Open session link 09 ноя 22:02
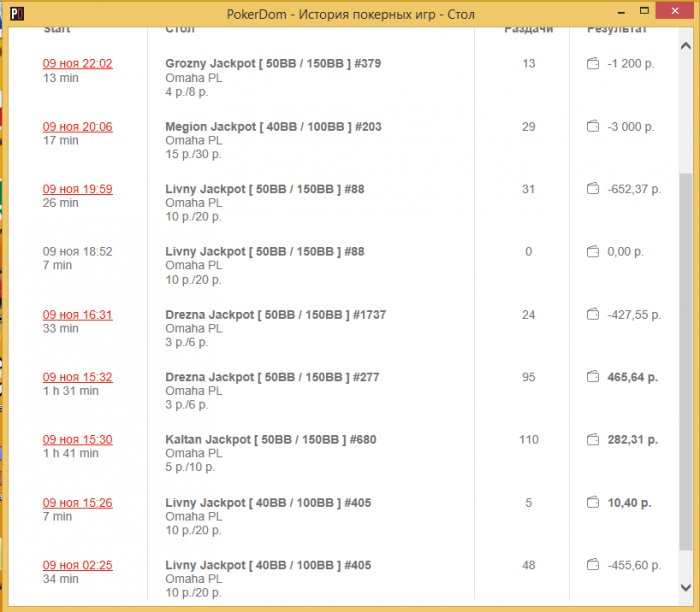700x612 pixels. click(78, 64)
